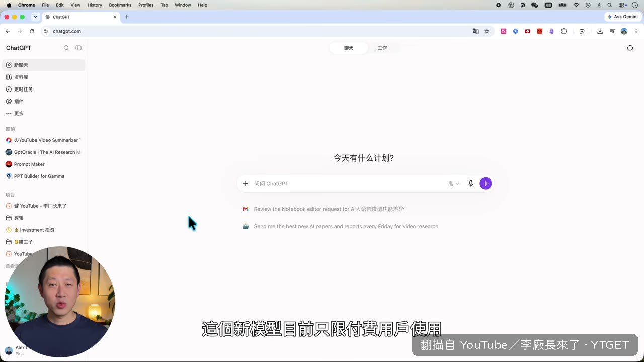Open the Investment 投资 project
Image resolution: width=644 pixels, height=362 pixels.
click(44, 230)
